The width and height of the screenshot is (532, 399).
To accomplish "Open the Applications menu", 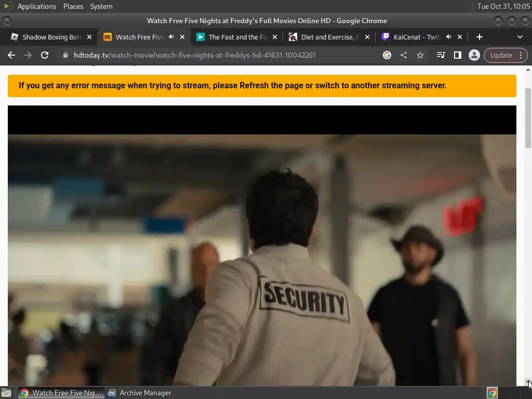I will coord(37,6).
